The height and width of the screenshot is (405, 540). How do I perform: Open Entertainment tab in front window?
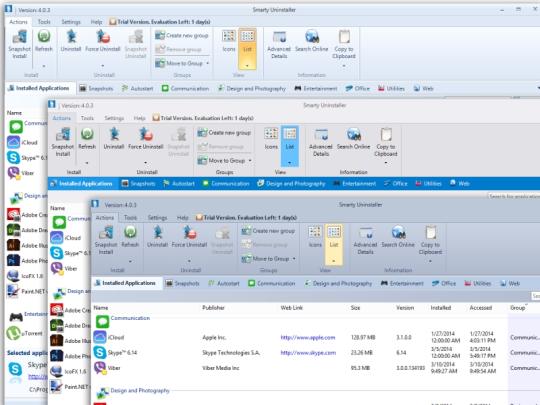402,283
